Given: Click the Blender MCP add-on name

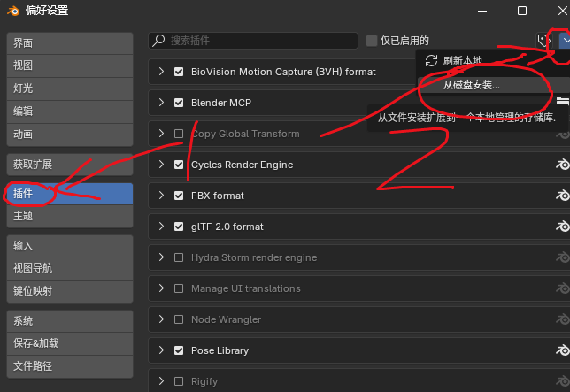Looking at the screenshot, I should click(221, 103).
